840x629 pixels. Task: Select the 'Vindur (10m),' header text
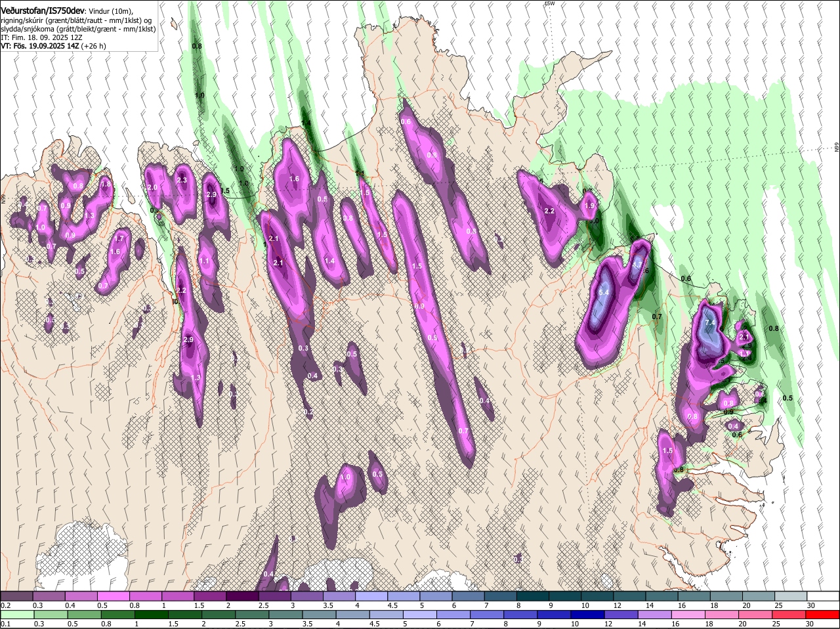[110, 11]
